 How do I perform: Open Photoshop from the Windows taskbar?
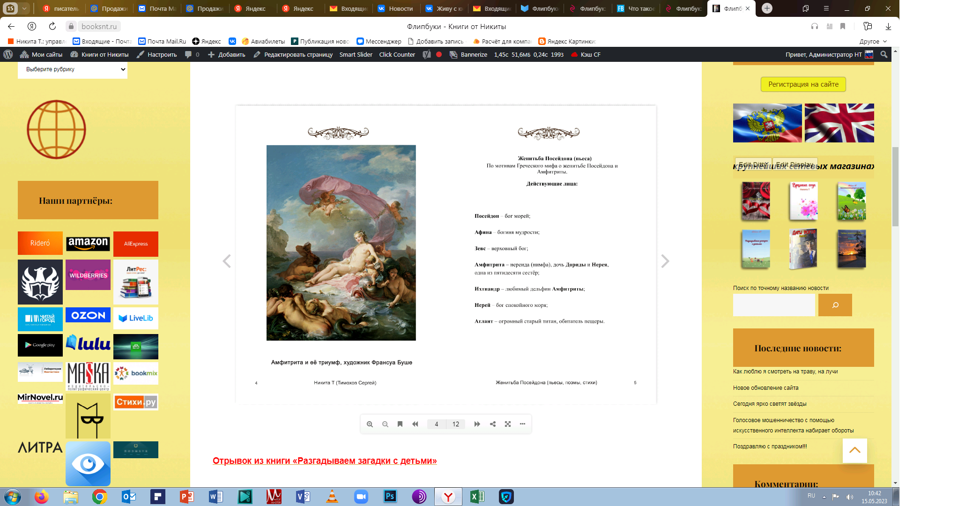click(x=390, y=497)
